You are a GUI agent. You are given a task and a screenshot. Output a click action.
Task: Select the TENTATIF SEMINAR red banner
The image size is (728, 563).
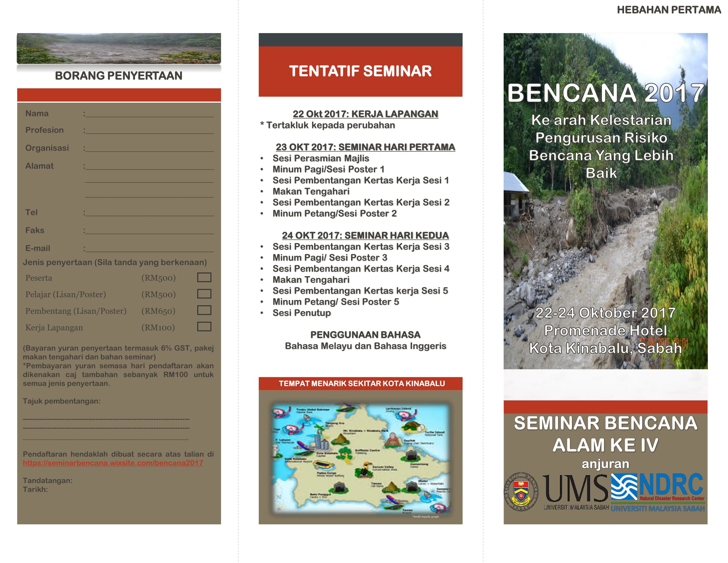click(360, 71)
